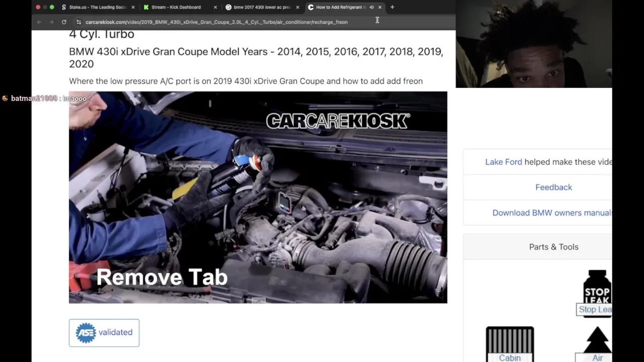Click the Parts & Tools heading

pyautogui.click(x=553, y=247)
